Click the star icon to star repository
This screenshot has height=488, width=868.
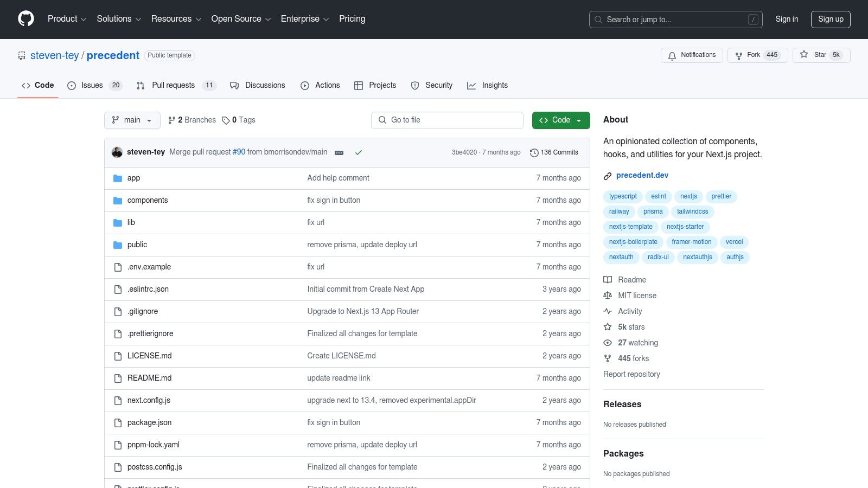click(x=804, y=55)
